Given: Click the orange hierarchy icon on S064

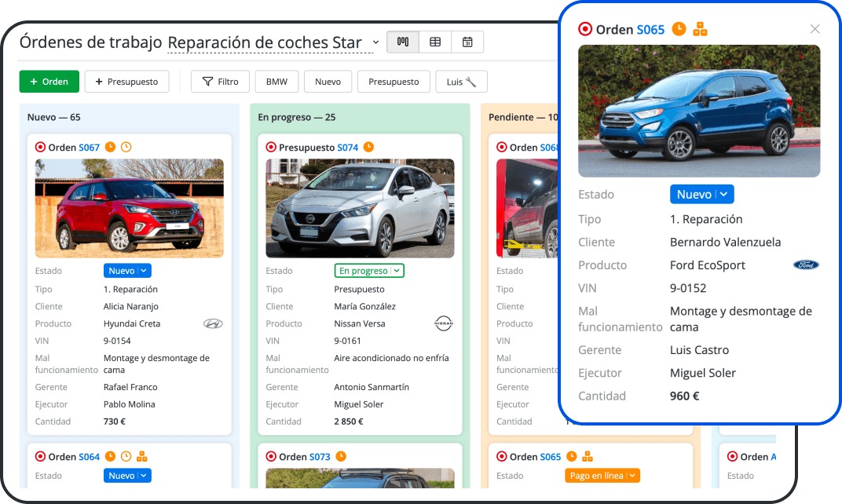Looking at the screenshot, I should click(x=141, y=456).
